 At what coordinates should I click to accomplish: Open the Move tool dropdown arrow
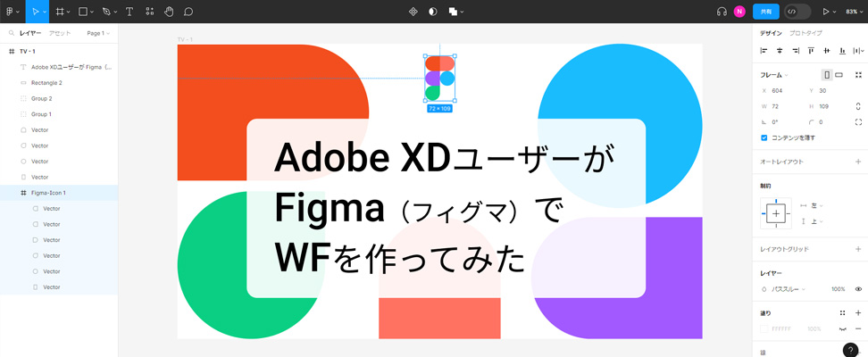point(45,12)
